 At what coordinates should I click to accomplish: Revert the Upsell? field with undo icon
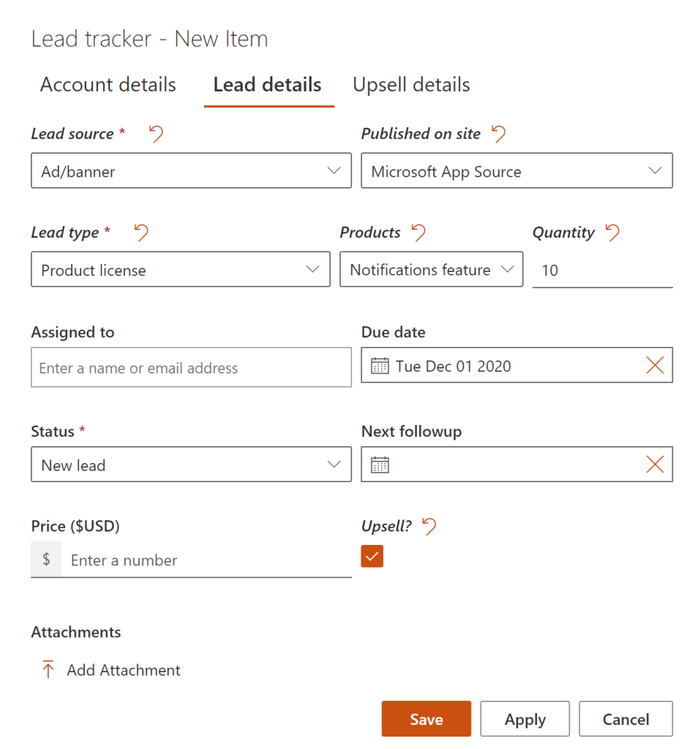click(x=429, y=526)
